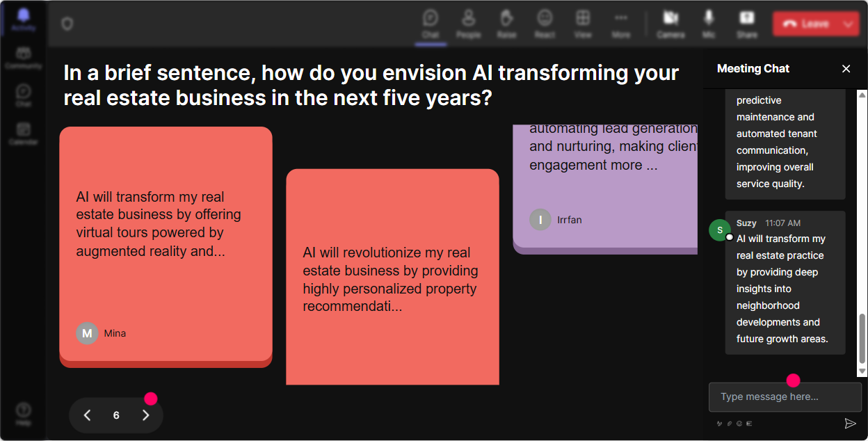Click the page number 6
The image size is (868, 441).
point(116,415)
